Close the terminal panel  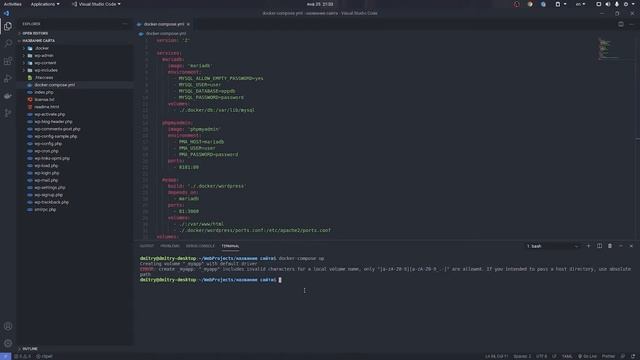pos(631,246)
